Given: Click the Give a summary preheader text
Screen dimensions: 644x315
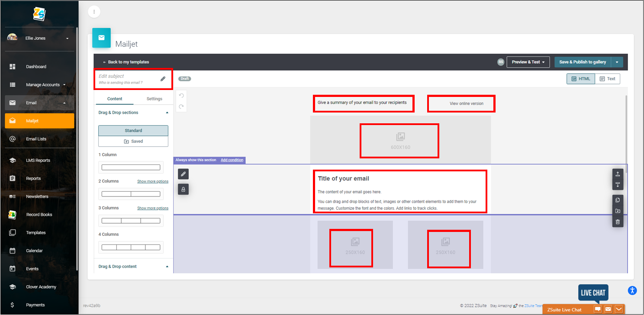Looking at the screenshot, I should click(x=362, y=103).
